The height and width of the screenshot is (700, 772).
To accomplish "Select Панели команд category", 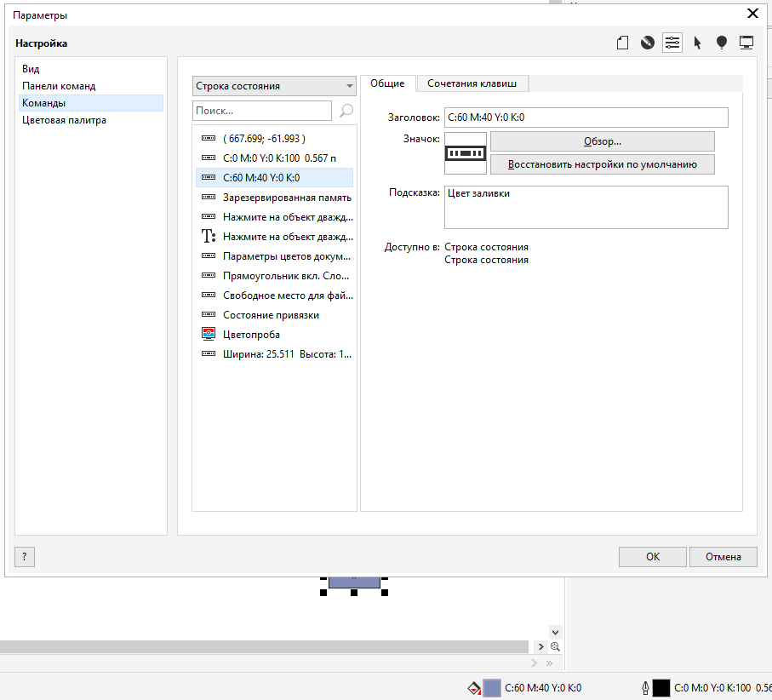I will [91, 86].
